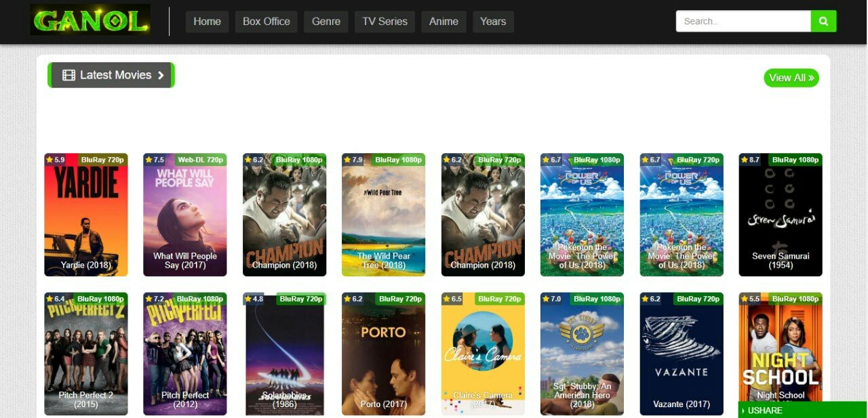Open the Years menu

click(x=493, y=22)
